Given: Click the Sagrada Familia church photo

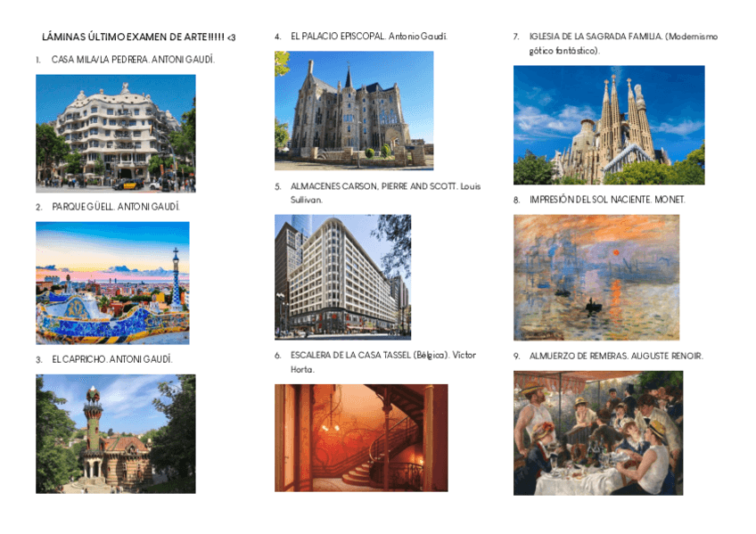Looking at the screenshot, I should pos(609,125).
